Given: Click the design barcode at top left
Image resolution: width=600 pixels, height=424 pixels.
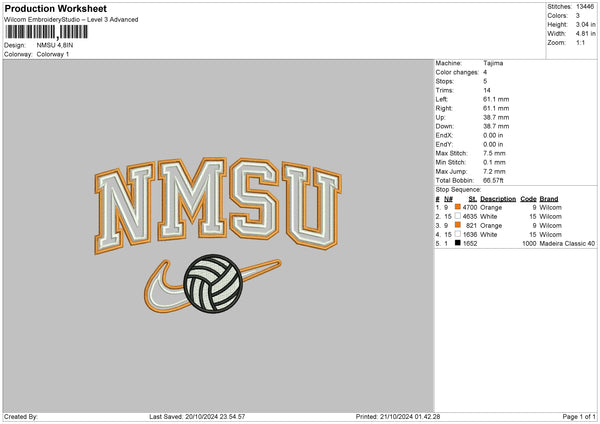Looking at the screenshot, I should (47, 32).
